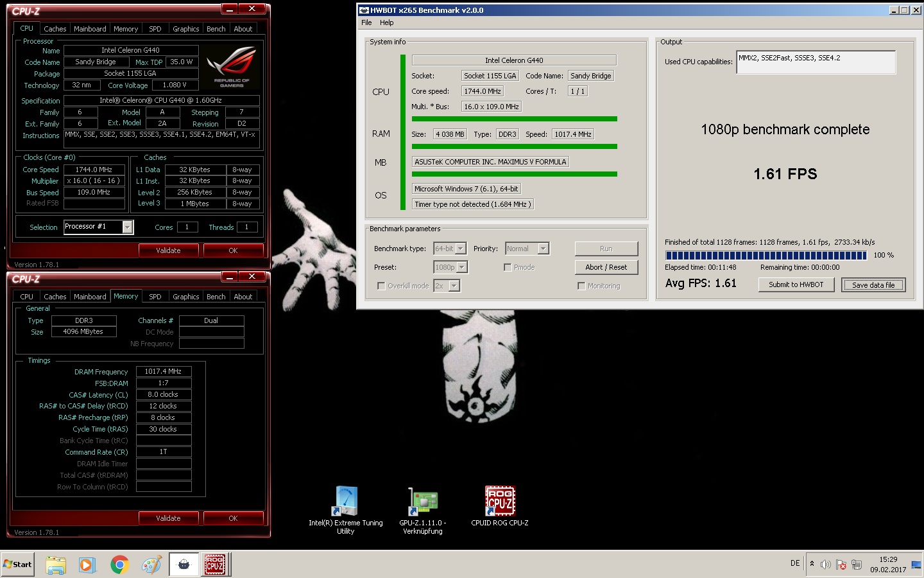The width and height of the screenshot is (924, 578).
Task: Open Bench tab in upper CPU-Z window
Action: [216, 29]
